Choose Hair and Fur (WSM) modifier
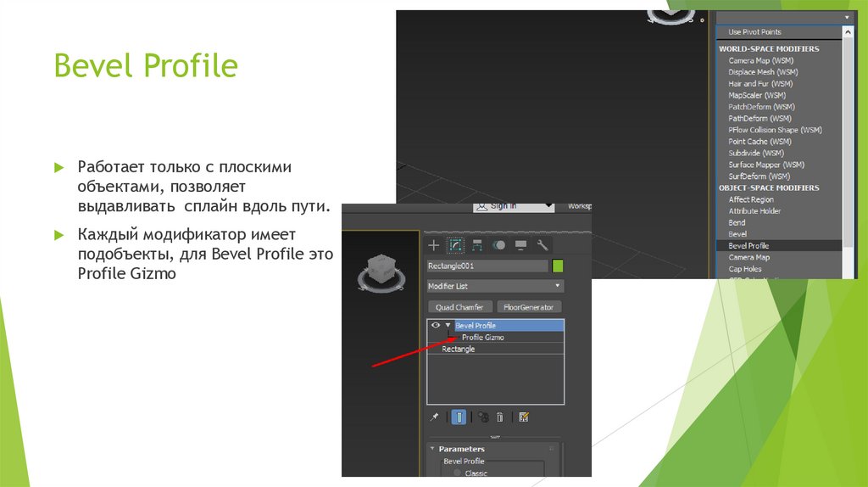Viewport: 868px width, 487px height. (x=760, y=84)
